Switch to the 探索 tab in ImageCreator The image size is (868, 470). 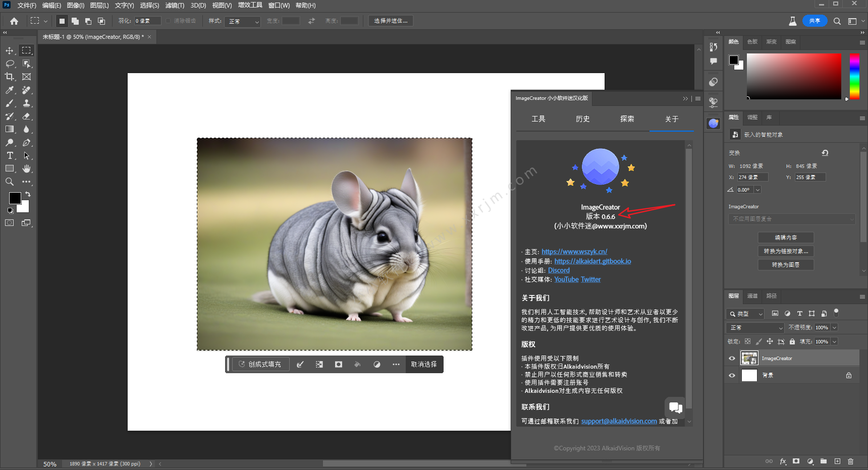point(627,119)
